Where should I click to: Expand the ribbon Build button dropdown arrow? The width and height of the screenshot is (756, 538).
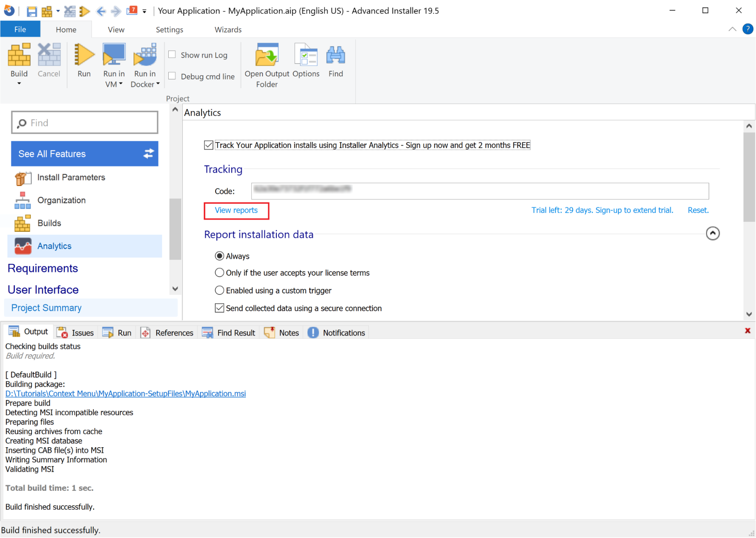[19, 84]
